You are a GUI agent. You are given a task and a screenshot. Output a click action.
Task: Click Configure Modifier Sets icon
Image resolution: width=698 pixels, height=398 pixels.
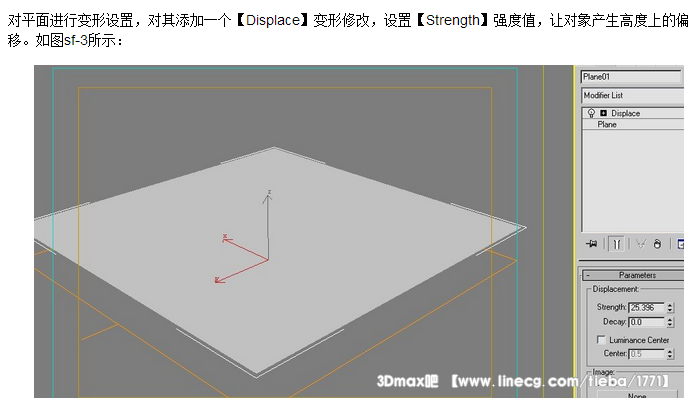coord(680,244)
